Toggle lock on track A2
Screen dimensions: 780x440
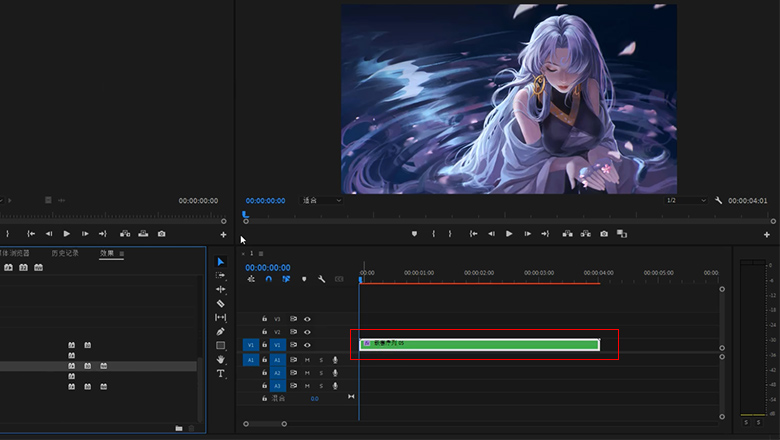click(265, 372)
